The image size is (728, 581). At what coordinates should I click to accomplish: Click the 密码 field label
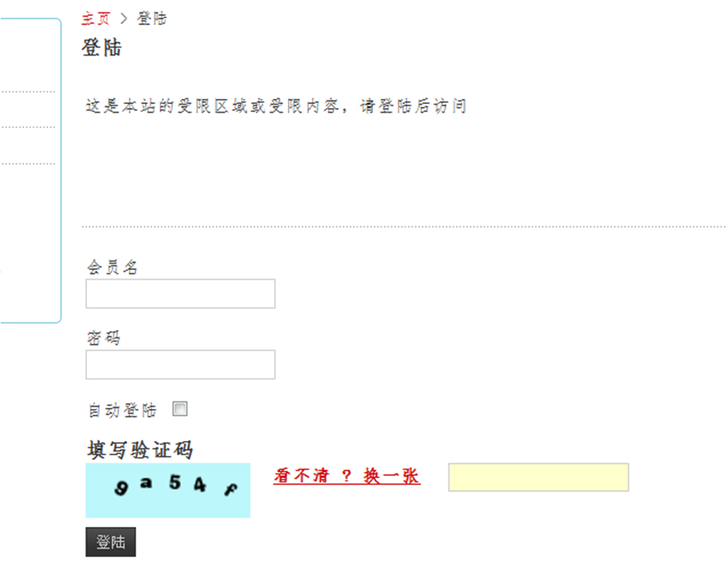pyautogui.click(x=103, y=338)
